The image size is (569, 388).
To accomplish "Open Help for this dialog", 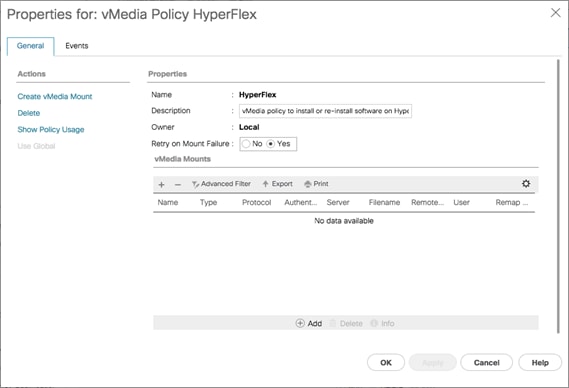I will 540,363.
